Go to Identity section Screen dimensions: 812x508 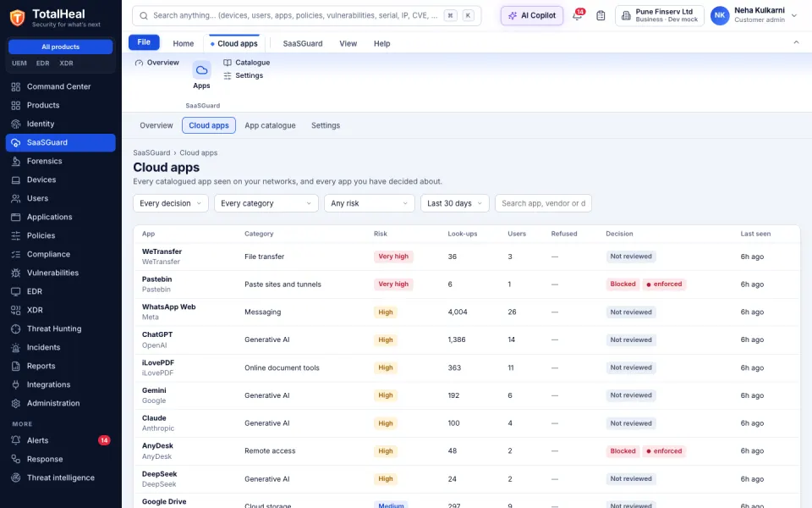pyautogui.click(x=61, y=124)
